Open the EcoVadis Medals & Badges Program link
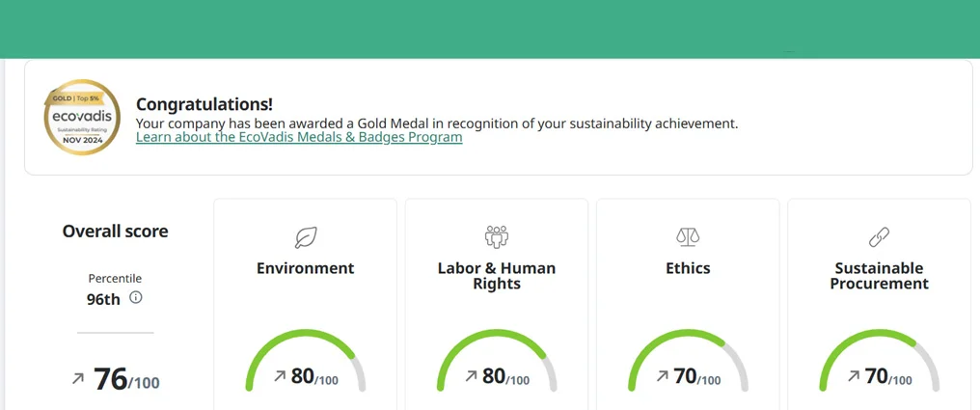980x410 pixels. click(299, 137)
